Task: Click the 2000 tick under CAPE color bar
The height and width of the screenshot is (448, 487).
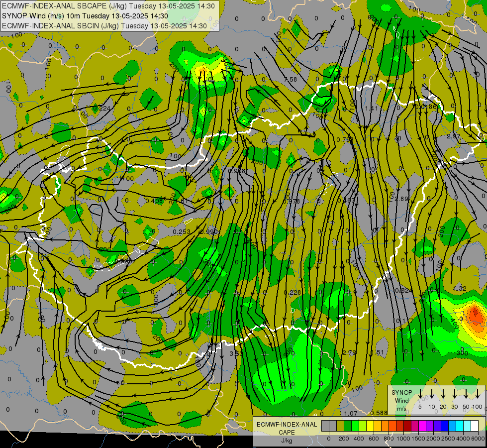Action: [433, 439]
